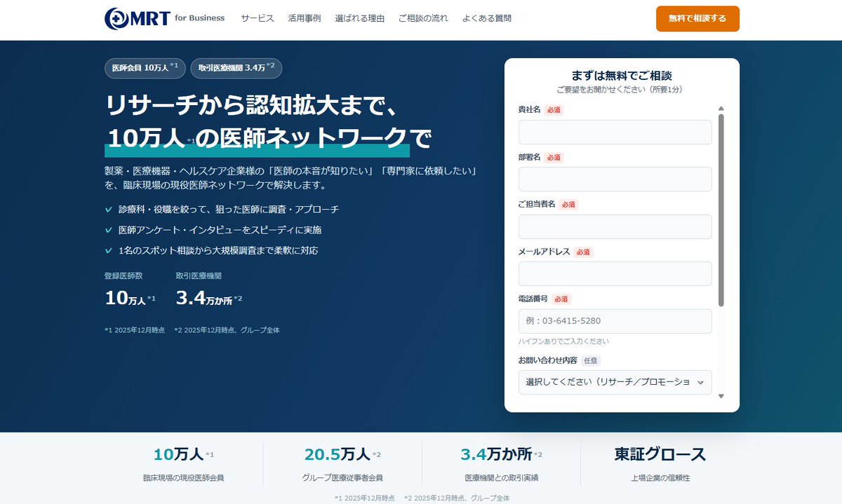Screen dimensions: 842x504
Task: Focus the メールアドレス input field
Action: (x=615, y=273)
